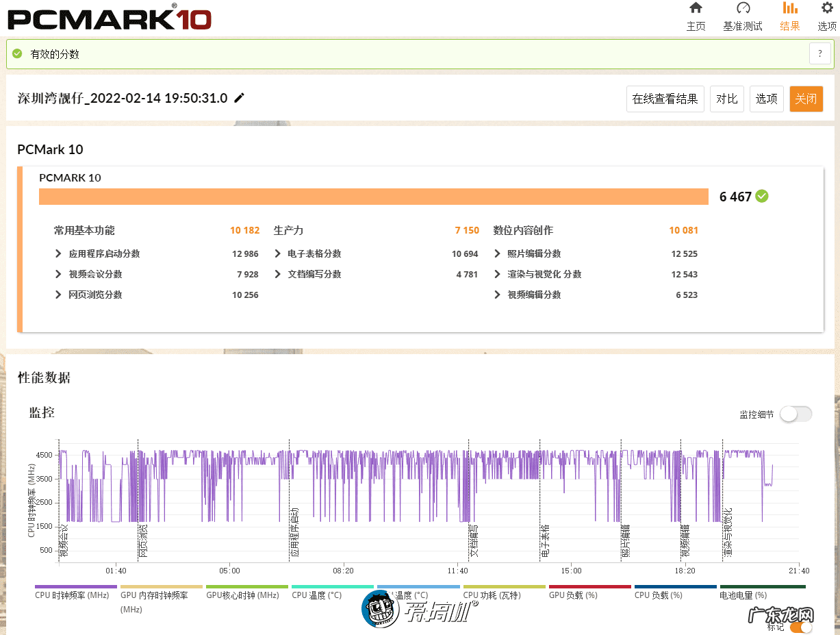840x635 pixels.
Task: Expand 文档编写分数 row
Action: 277,274
